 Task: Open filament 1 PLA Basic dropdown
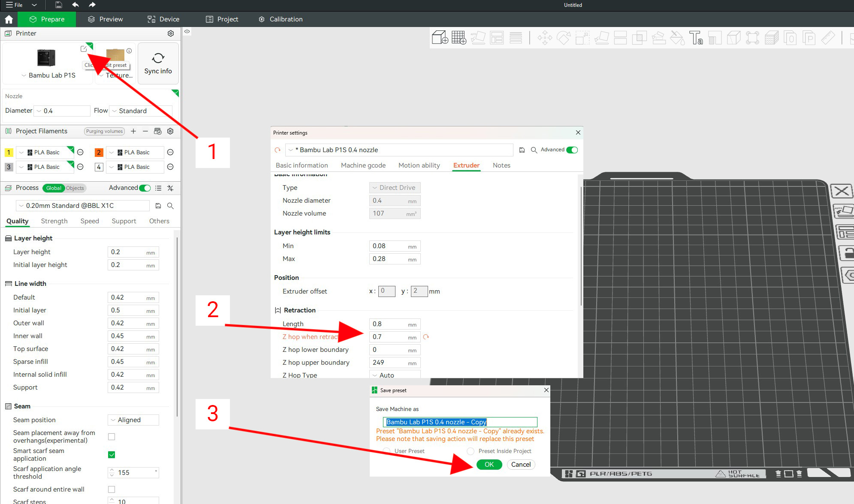click(x=45, y=152)
